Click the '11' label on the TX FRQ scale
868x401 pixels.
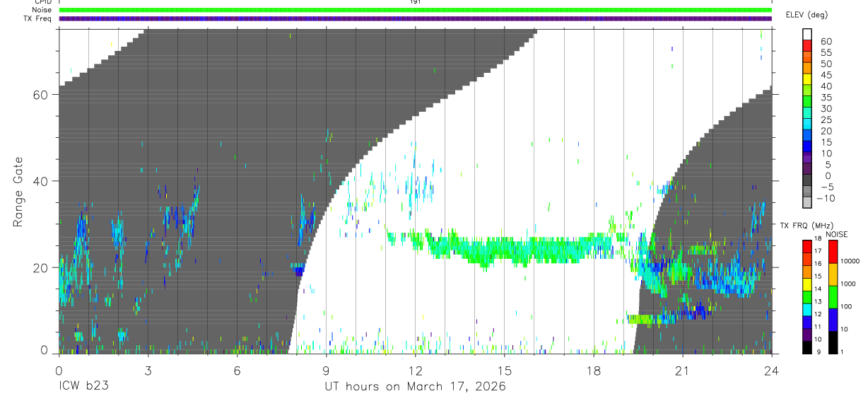[818, 327]
